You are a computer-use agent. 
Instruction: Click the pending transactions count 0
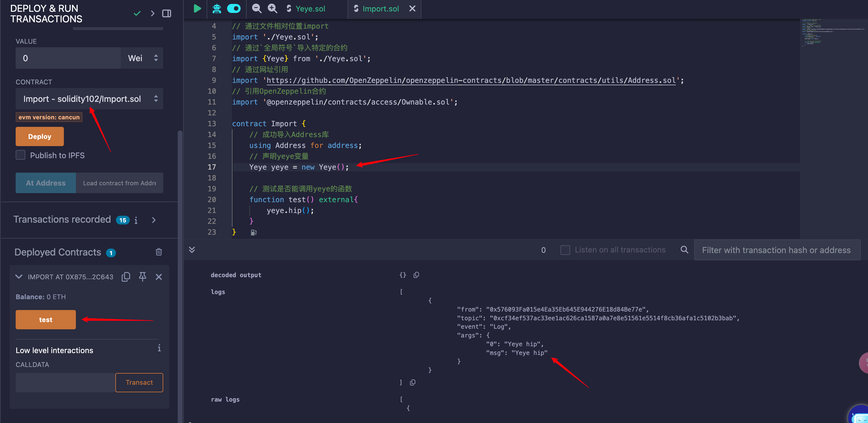pyautogui.click(x=543, y=250)
